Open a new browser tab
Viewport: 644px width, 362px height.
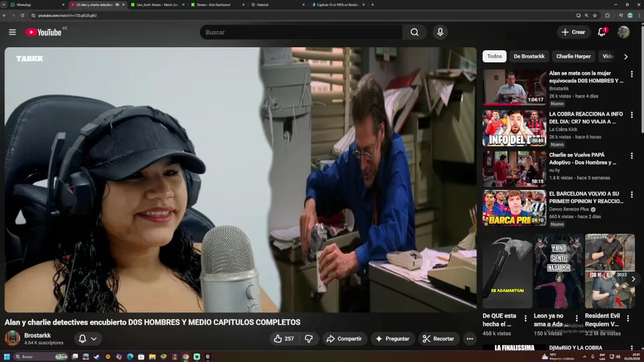372,5
